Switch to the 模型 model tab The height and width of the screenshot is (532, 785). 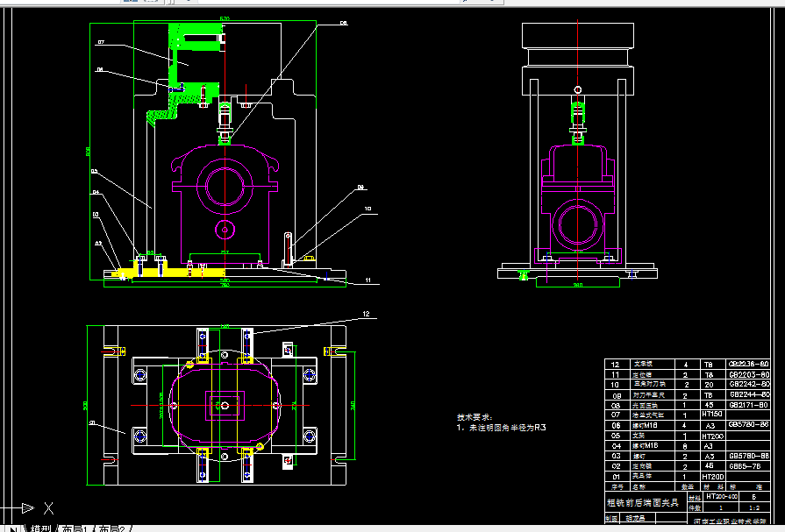(x=40, y=528)
